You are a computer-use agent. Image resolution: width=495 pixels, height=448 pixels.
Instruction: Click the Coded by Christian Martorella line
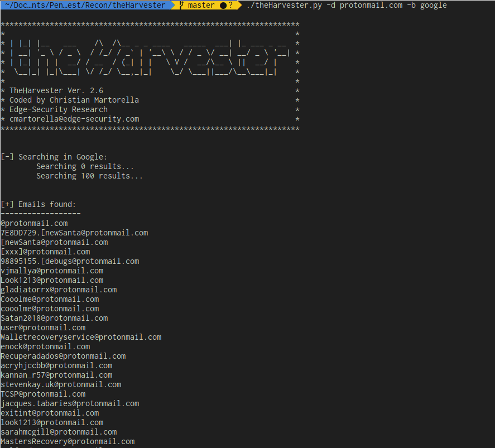(x=74, y=100)
